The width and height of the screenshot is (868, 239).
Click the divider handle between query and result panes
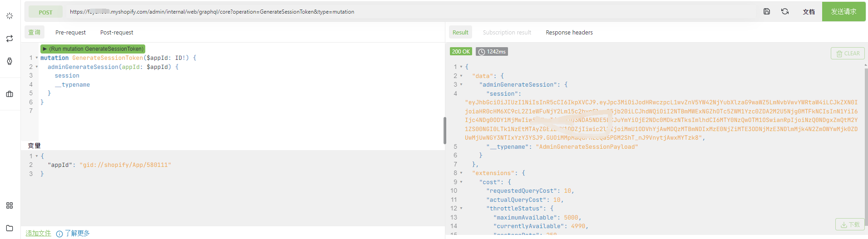point(445,131)
